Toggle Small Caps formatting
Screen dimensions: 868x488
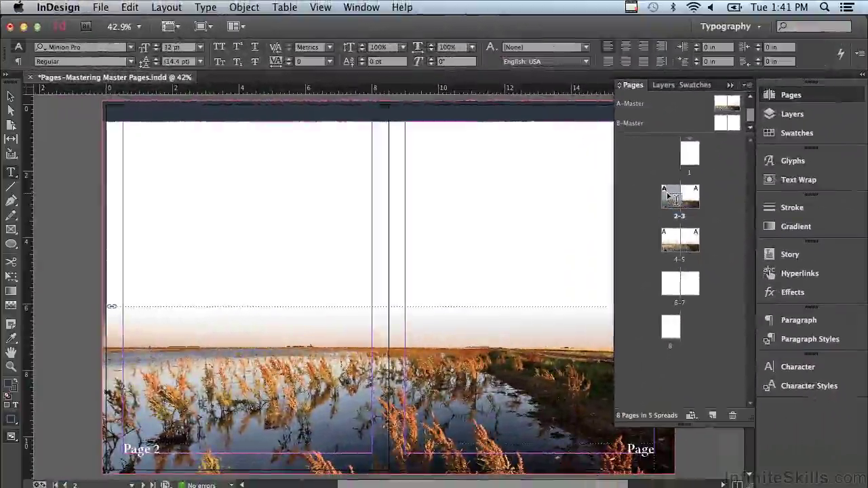click(219, 62)
